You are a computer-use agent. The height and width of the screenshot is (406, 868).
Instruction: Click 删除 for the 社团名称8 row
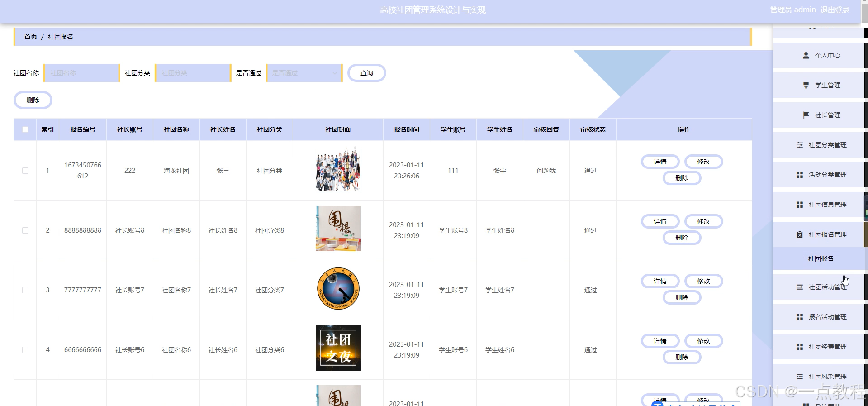[x=682, y=238]
